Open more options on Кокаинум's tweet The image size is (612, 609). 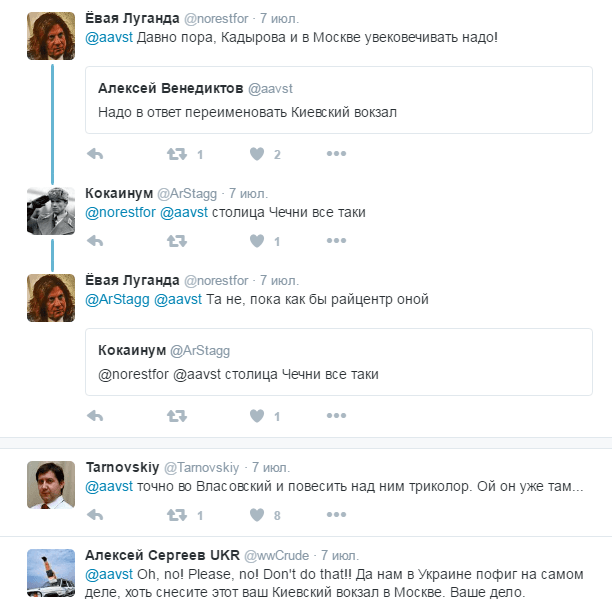click(337, 241)
